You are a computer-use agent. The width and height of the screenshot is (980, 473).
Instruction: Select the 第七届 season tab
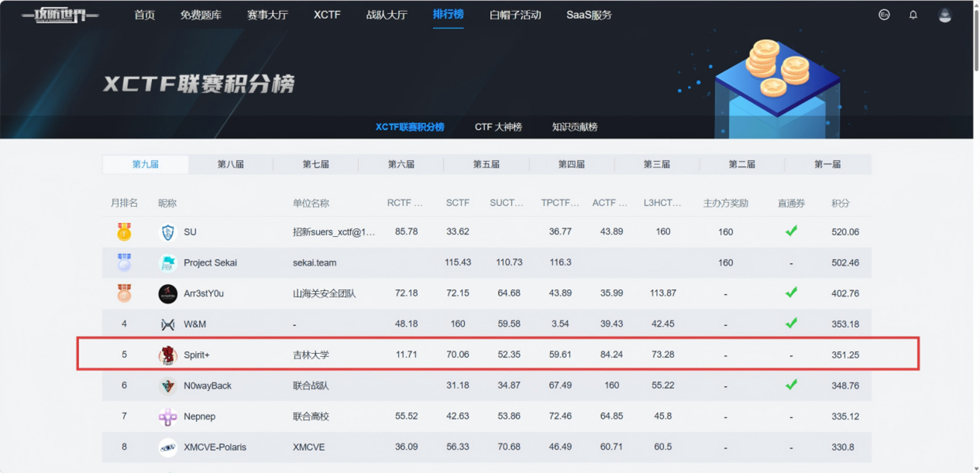(316, 164)
